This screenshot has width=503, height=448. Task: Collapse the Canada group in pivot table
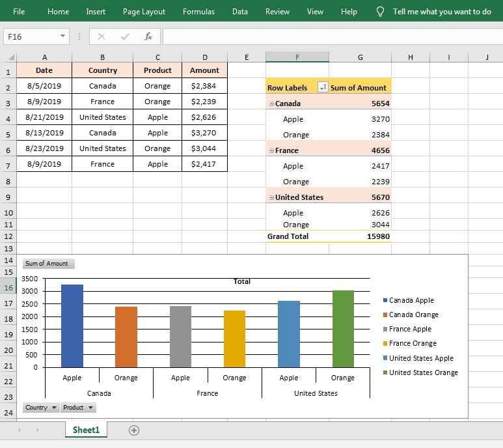(x=271, y=104)
